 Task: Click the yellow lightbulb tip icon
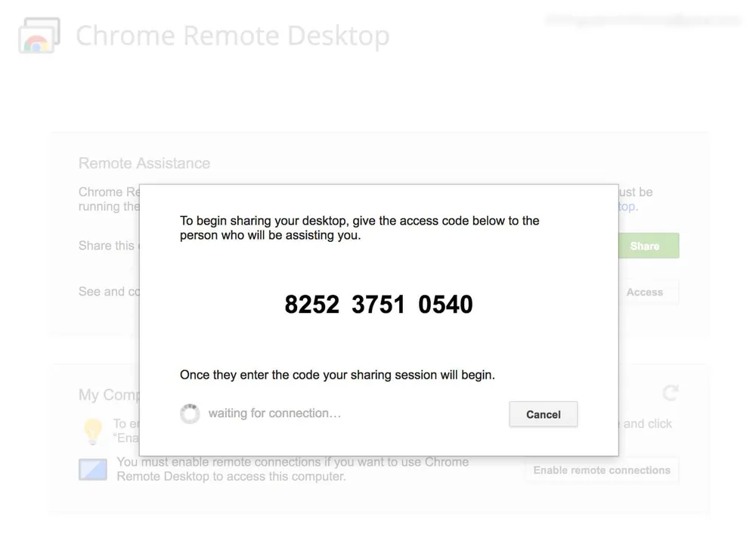[94, 432]
